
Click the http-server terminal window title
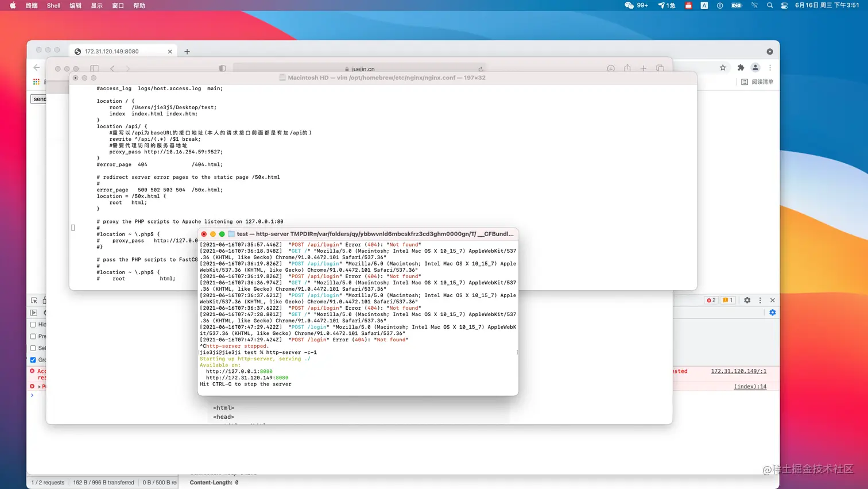(x=375, y=234)
